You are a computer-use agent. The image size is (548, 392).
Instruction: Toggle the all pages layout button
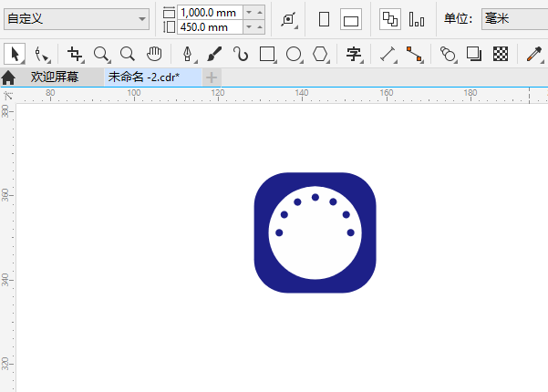tap(390, 19)
